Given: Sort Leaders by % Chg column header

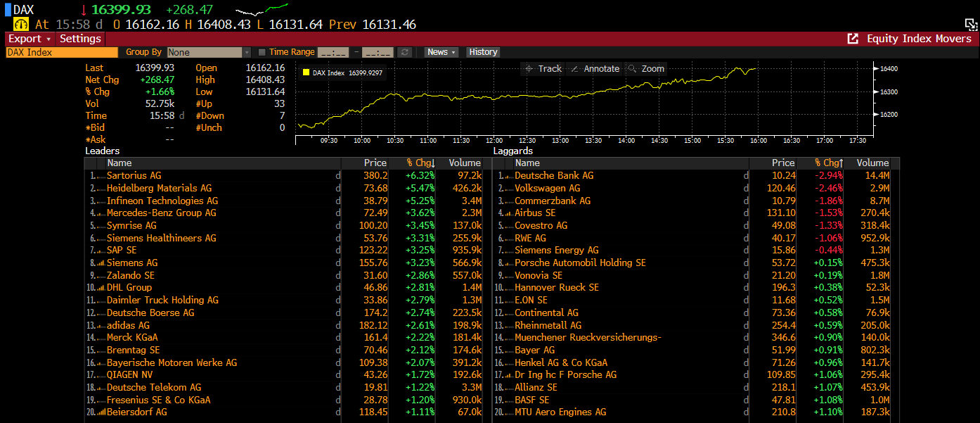Looking at the screenshot, I should pyautogui.click(x=420, y=163).
